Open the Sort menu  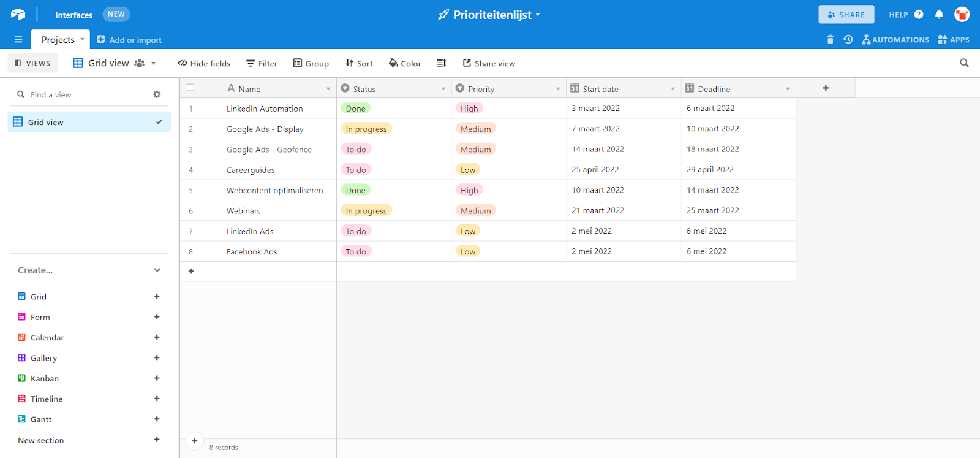(359, 63)
